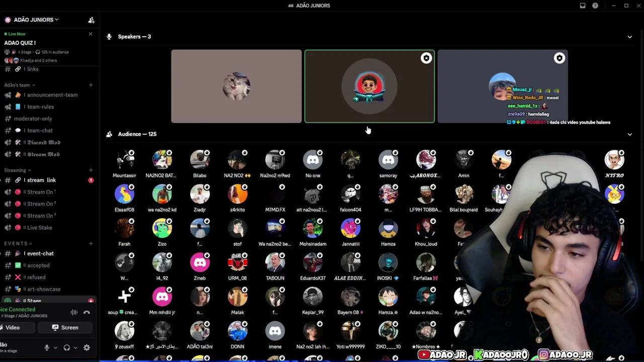Add a channel to Adão's team category
The image size is (644, 362).
tap(91, 85)
